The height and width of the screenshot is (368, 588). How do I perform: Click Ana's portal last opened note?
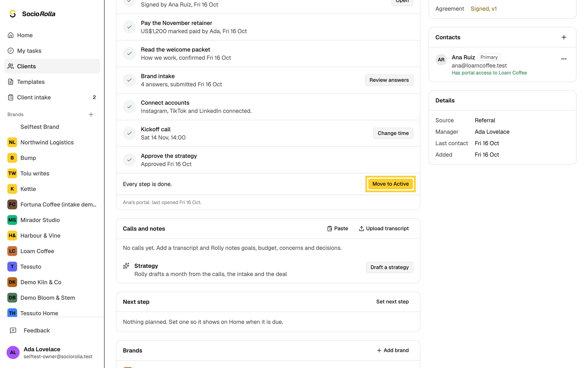click(x=162, y=202)
